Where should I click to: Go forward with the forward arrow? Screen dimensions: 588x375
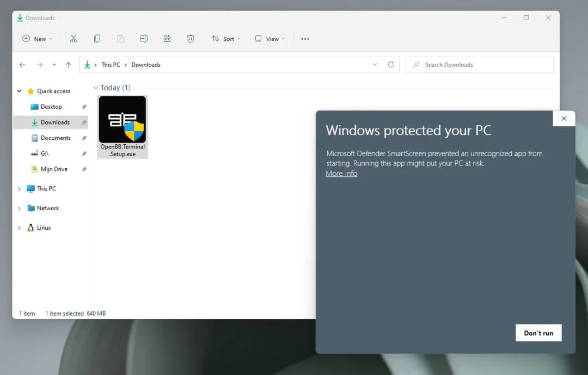click(x=39, y=65)
